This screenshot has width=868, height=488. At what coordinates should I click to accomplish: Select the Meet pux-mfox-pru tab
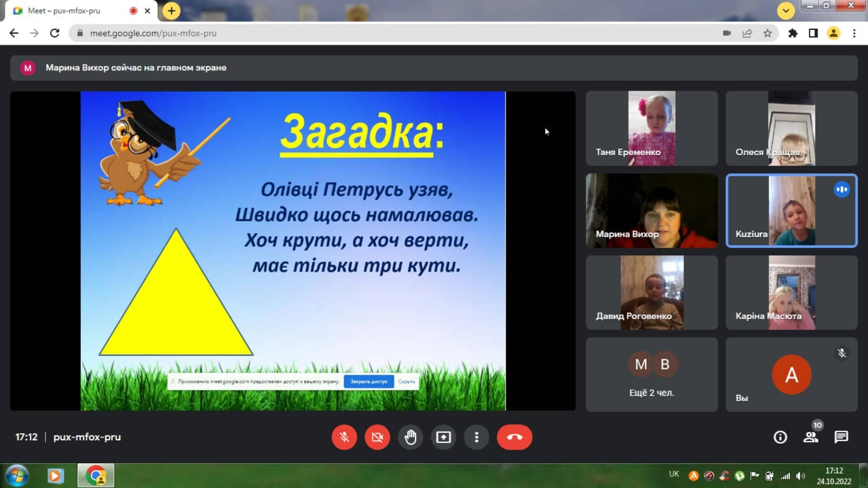click(x=65, y=11)
